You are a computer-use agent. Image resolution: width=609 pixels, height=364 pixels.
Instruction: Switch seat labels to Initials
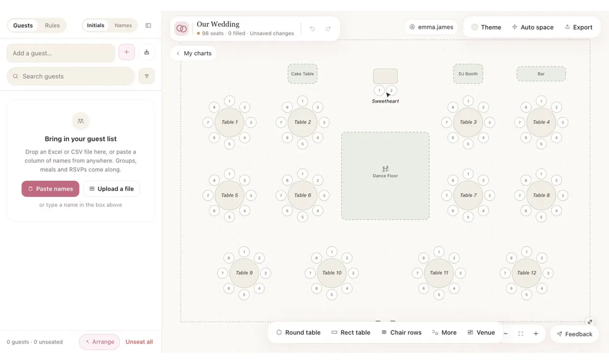click(x=95, y=25)
